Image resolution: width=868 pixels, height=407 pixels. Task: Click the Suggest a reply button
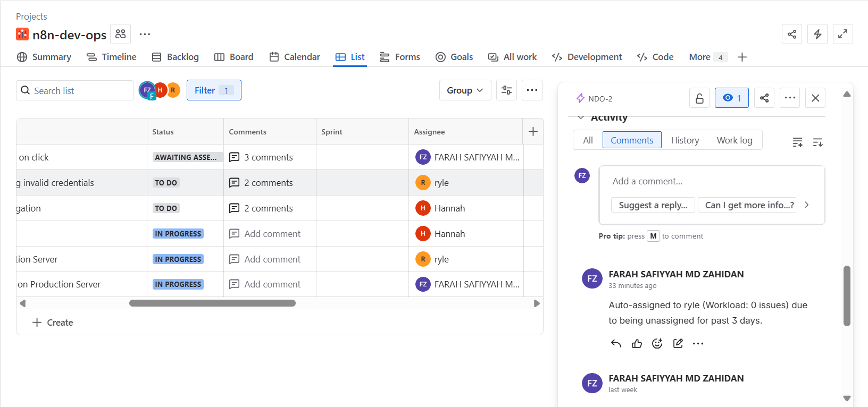click(653, 205)
